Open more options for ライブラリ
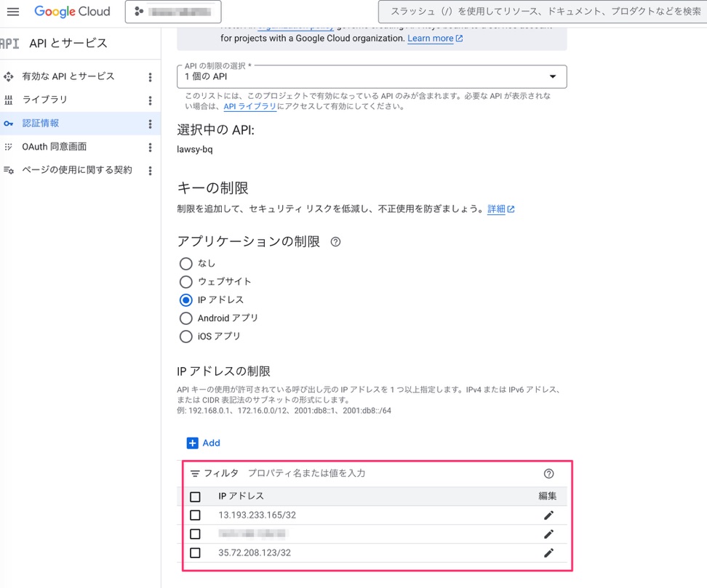707x588 pixels. click(150, 100)
